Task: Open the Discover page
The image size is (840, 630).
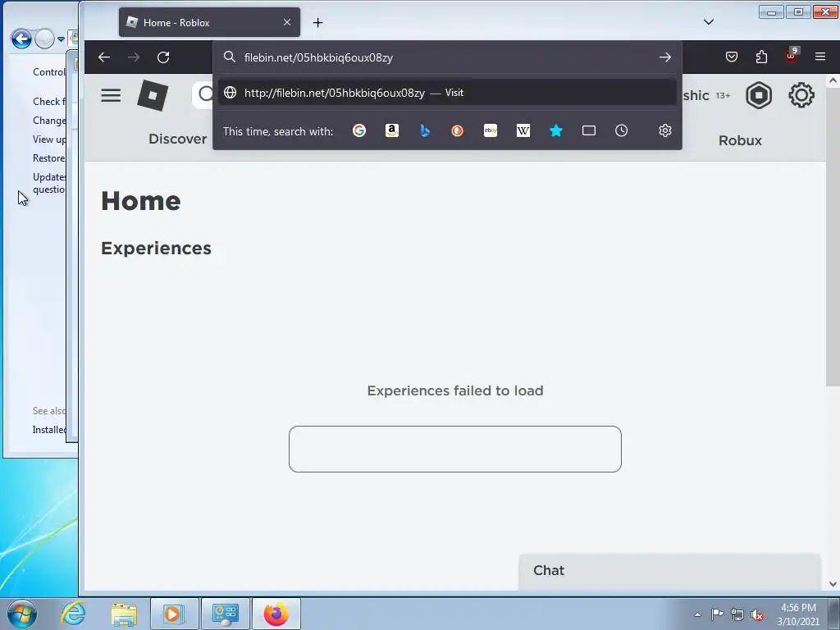Action: coord(177,139)
